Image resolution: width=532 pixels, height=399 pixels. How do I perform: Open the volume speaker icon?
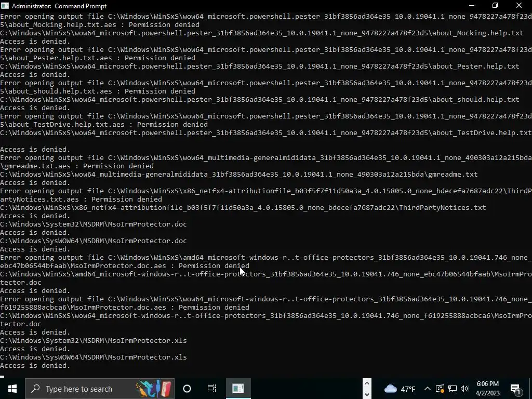tap(464, 389)
